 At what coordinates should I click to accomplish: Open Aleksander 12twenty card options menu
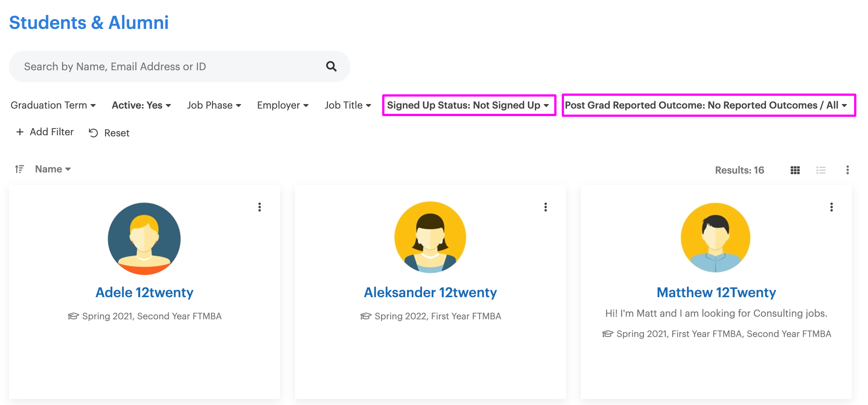point(545,207)
